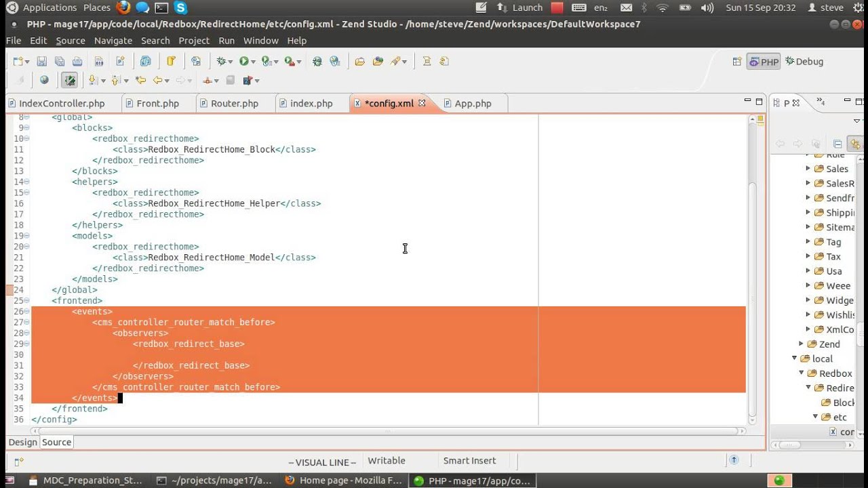Click the Open Perspective icon

[737, 62]
